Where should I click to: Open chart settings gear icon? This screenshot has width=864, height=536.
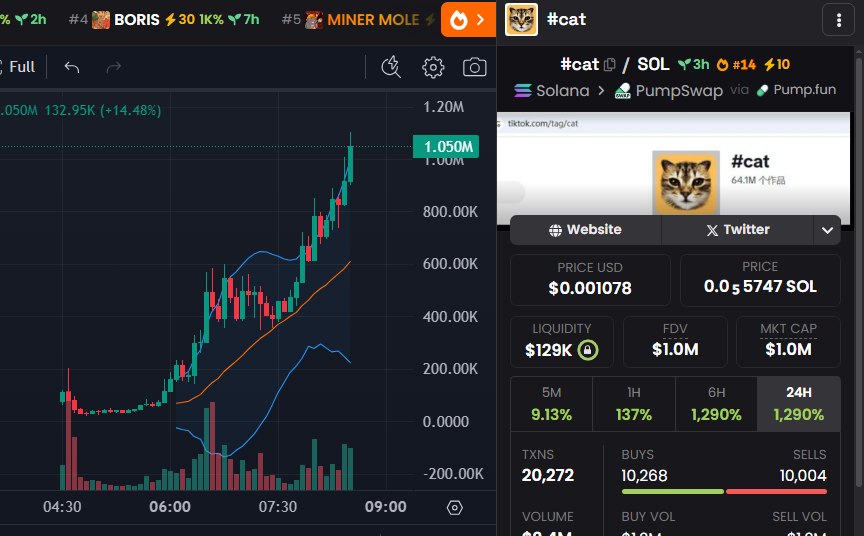[433, 67]
